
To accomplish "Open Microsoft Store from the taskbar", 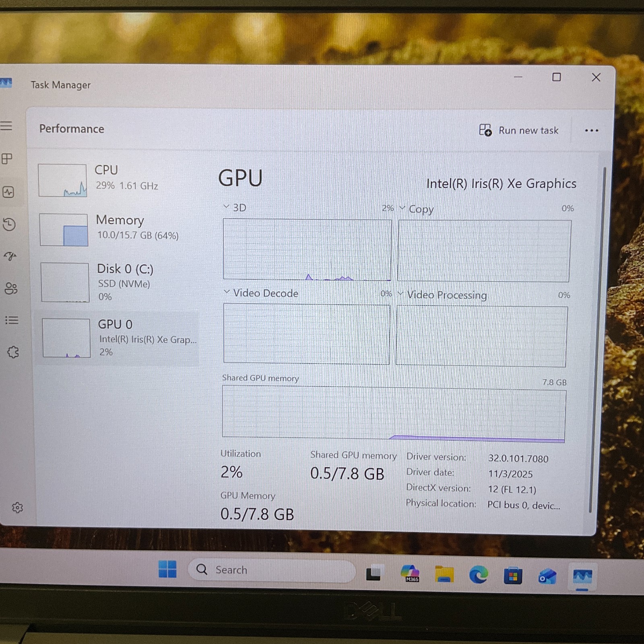I will [x=513, y=576].
